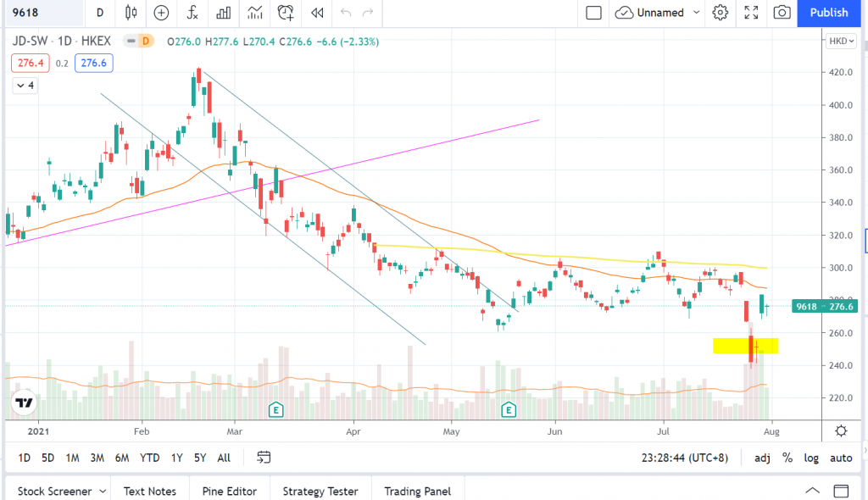Click the create alert clock icon

[x=286, y=13]
